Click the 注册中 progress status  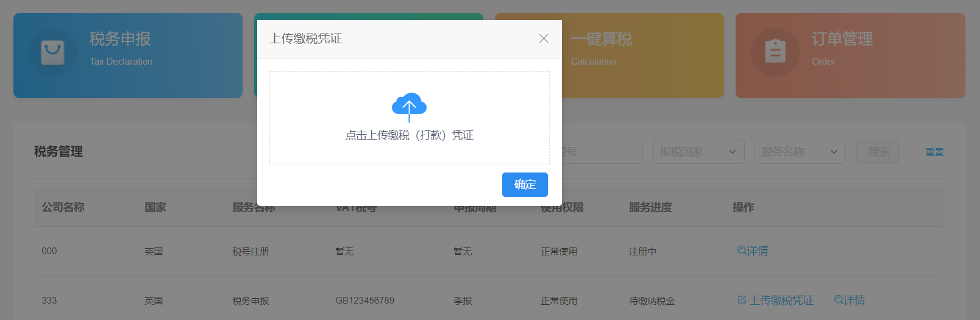pos(643,251)
